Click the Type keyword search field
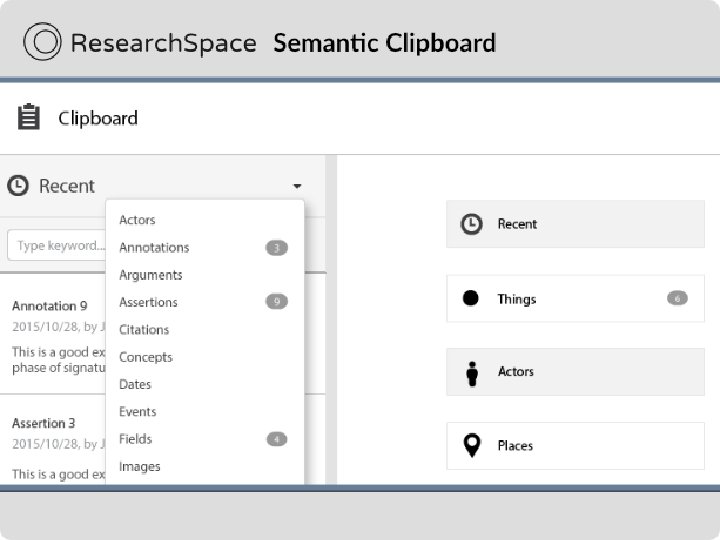This screenshot has width=720, height=540. coord(57,246)
